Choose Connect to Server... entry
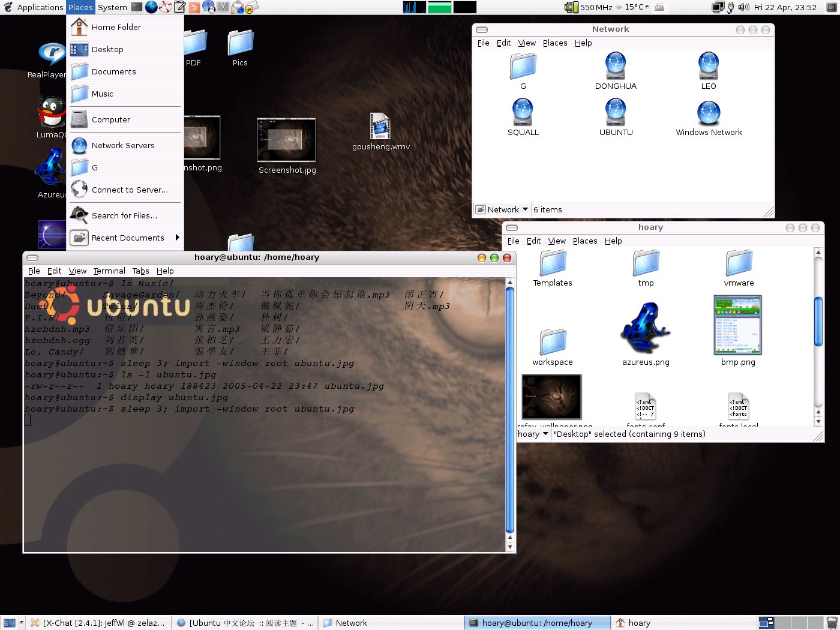Screen dimensions: 840x630 [125, 190]
